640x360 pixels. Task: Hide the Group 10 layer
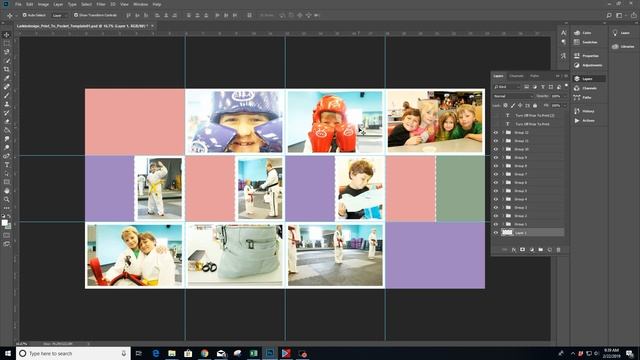click(496, 149)
